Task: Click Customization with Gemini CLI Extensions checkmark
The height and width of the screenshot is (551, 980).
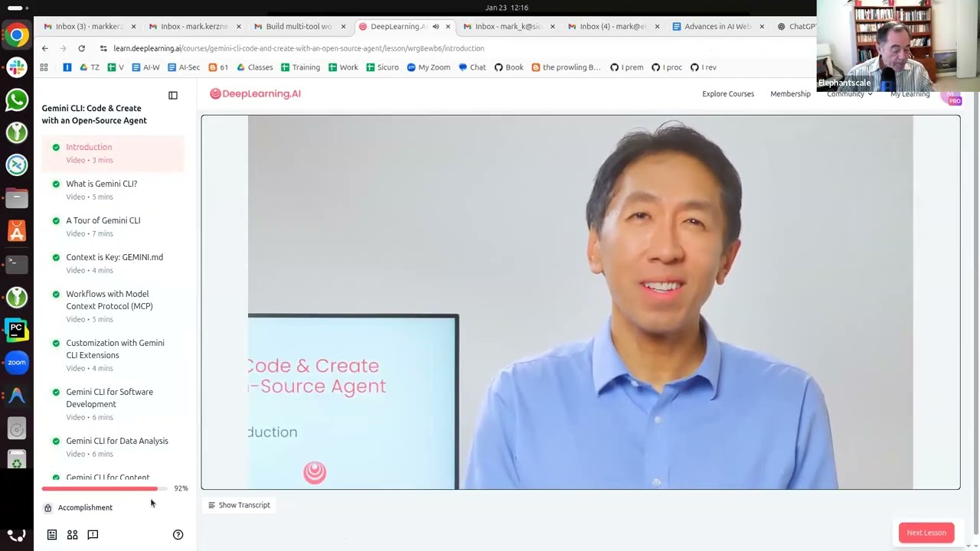Action: (56, 343)
